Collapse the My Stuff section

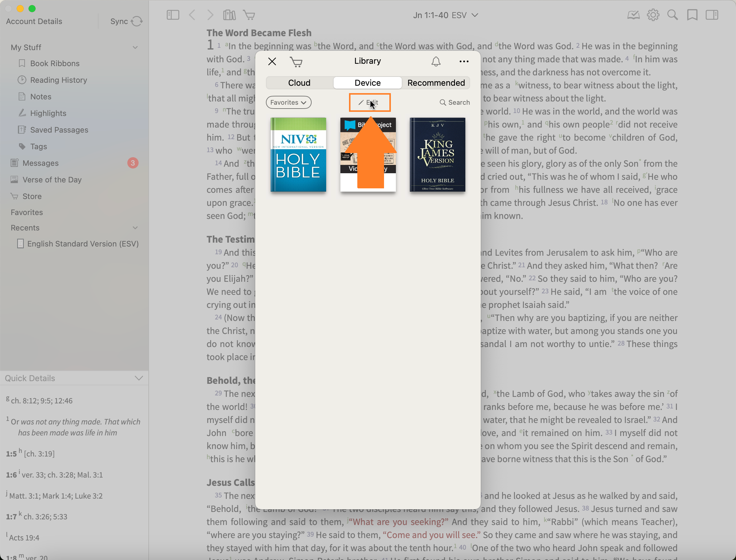click(135, 47)
